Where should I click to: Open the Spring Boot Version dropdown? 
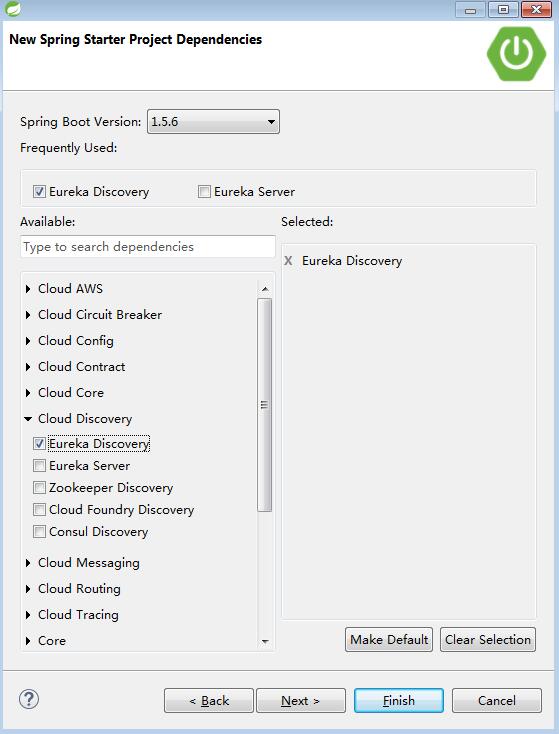coord(213,122)
